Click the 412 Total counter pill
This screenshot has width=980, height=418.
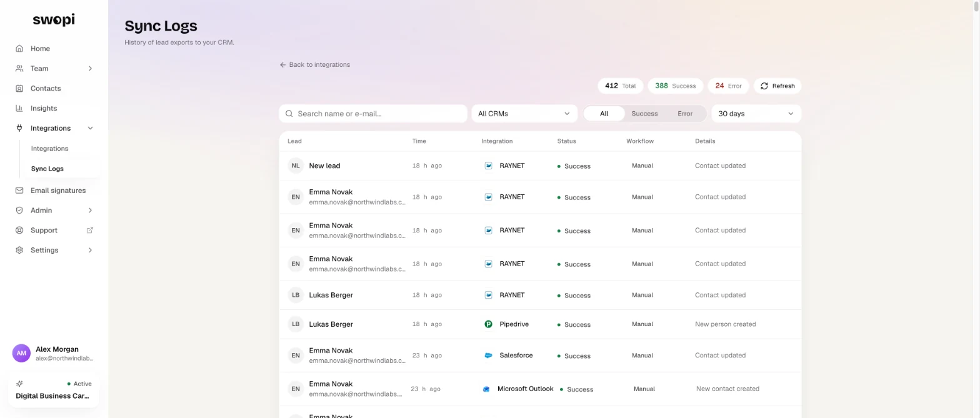(620, 86)
